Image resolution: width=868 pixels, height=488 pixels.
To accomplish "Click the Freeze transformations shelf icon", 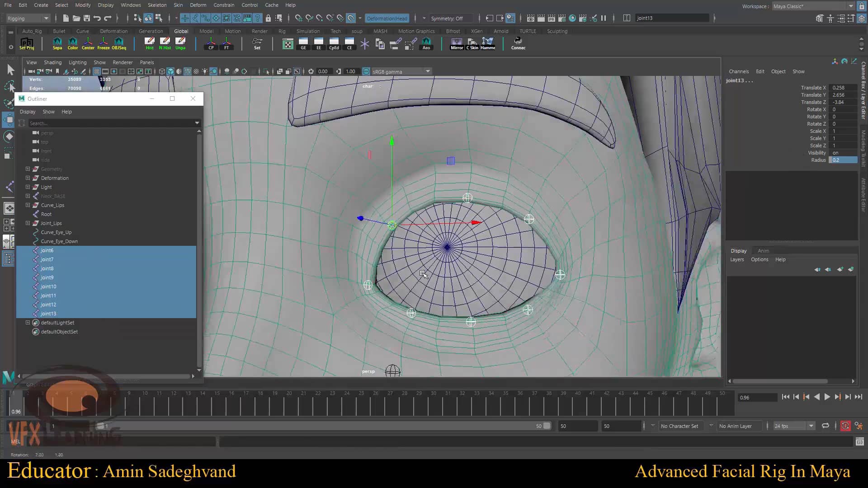I will pyautogui.click(x=103, y=43).
